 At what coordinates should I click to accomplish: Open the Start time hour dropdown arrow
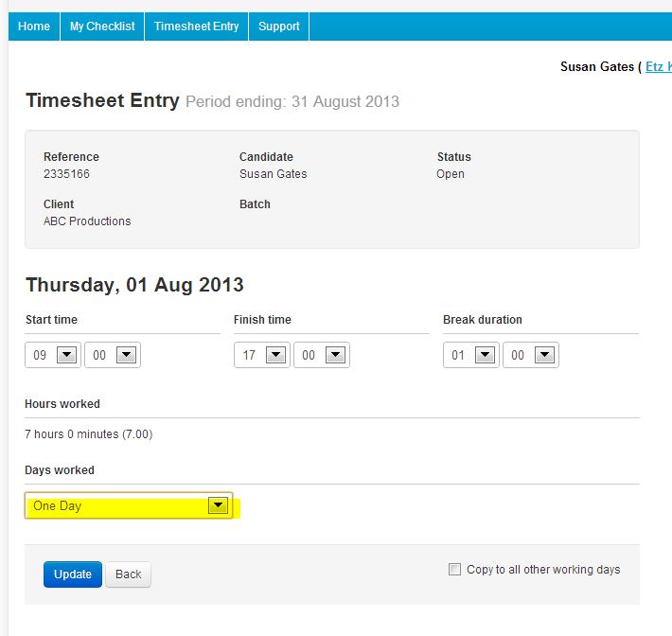pyautogui.click(x=67, y=355)
